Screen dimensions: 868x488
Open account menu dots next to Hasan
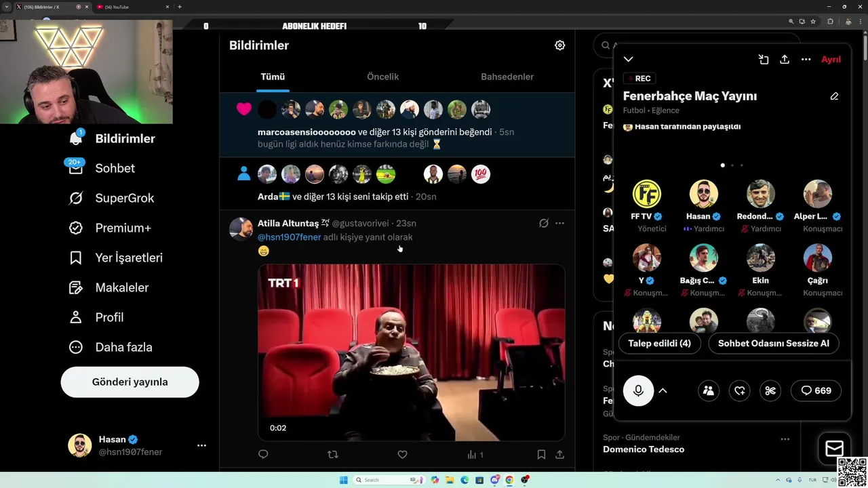(x=201, y=445)
